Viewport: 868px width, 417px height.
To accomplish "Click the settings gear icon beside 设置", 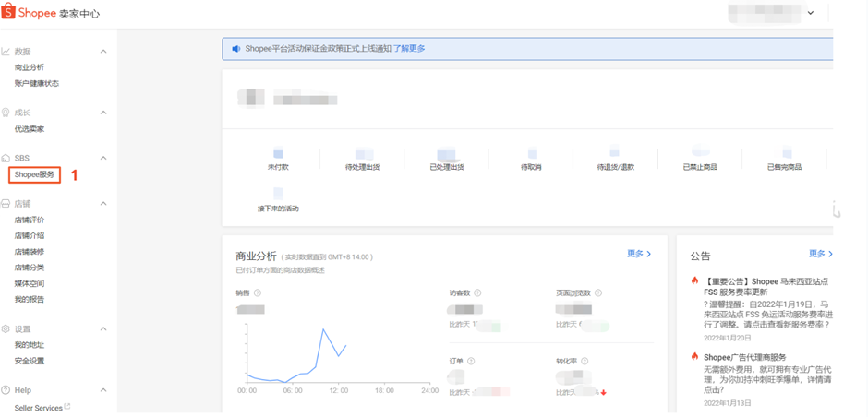I will click(6, 329).
